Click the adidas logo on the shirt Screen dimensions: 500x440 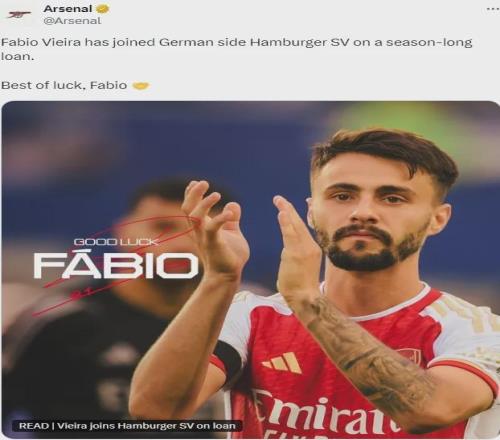coord(282,363)
